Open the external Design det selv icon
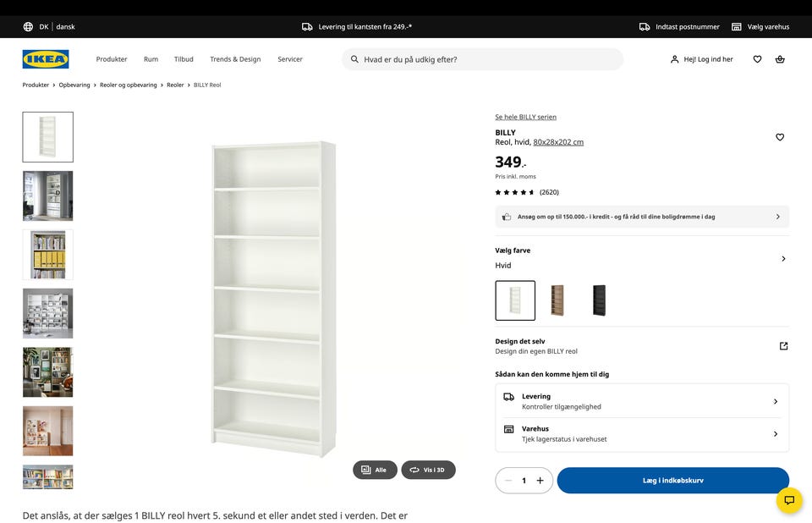Viewport: 812px width, 523px height. 783,346
